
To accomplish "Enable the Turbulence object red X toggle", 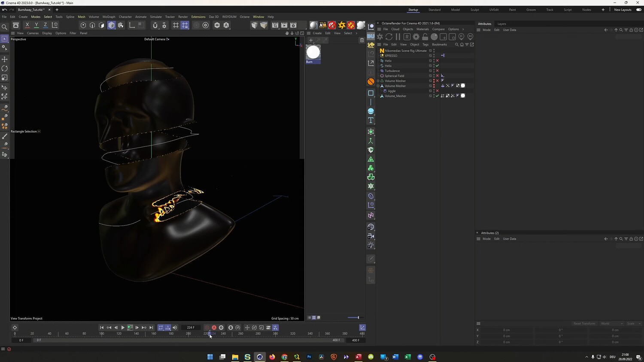I will point(437,71).
